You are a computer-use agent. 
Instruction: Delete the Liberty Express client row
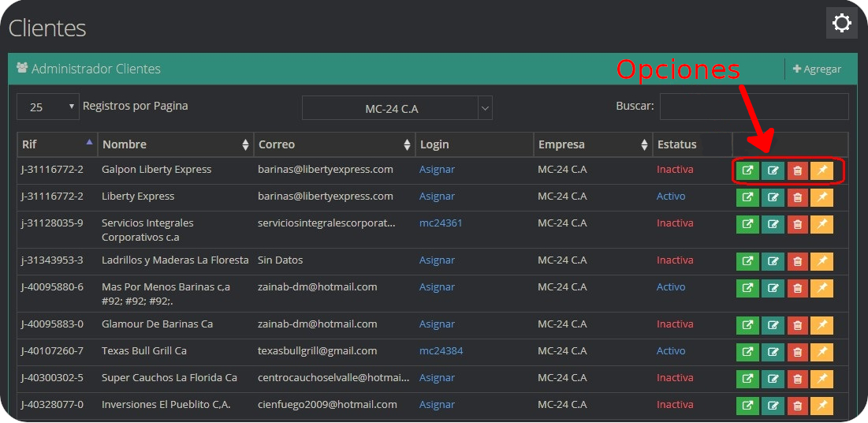797,197
